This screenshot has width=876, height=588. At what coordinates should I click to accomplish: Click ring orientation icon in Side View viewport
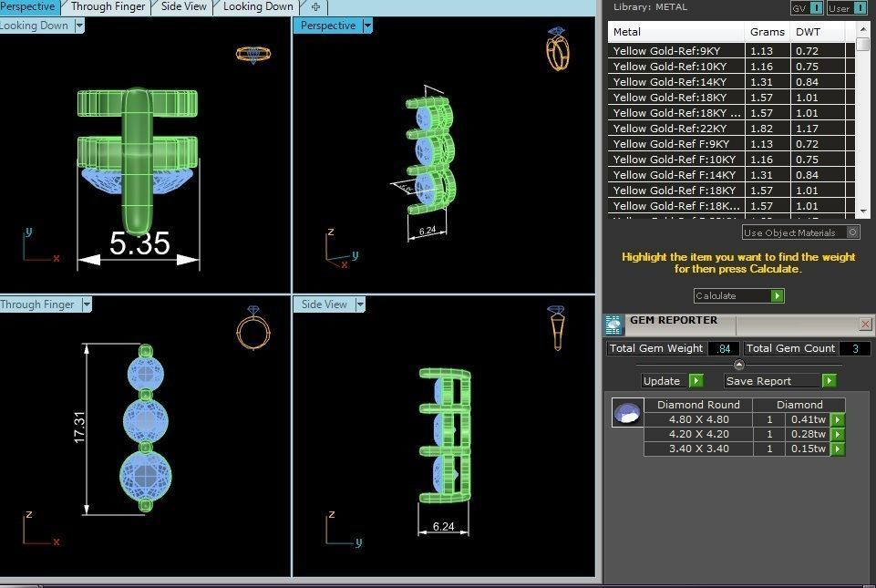[x=557, y=328]
